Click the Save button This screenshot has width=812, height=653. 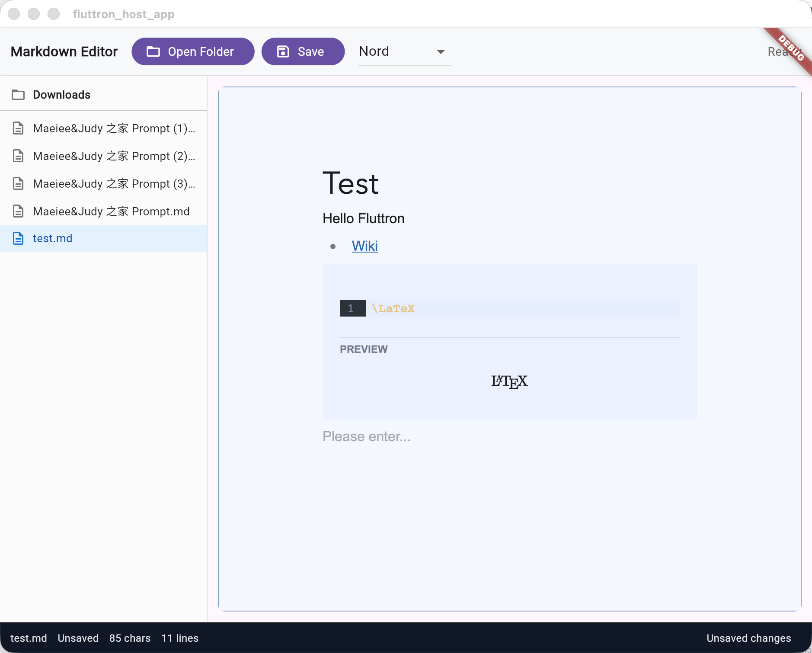303,51
